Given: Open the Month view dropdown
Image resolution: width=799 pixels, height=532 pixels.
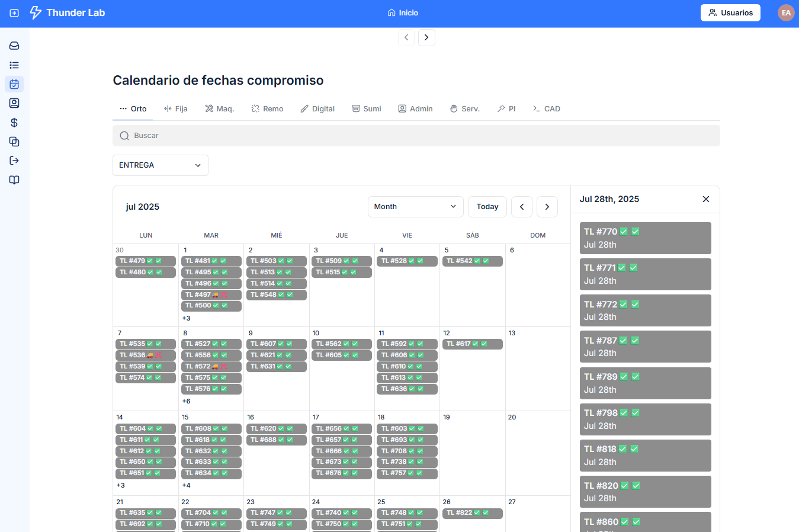Looking at the screenshot, I should click(x=416, y=207).
